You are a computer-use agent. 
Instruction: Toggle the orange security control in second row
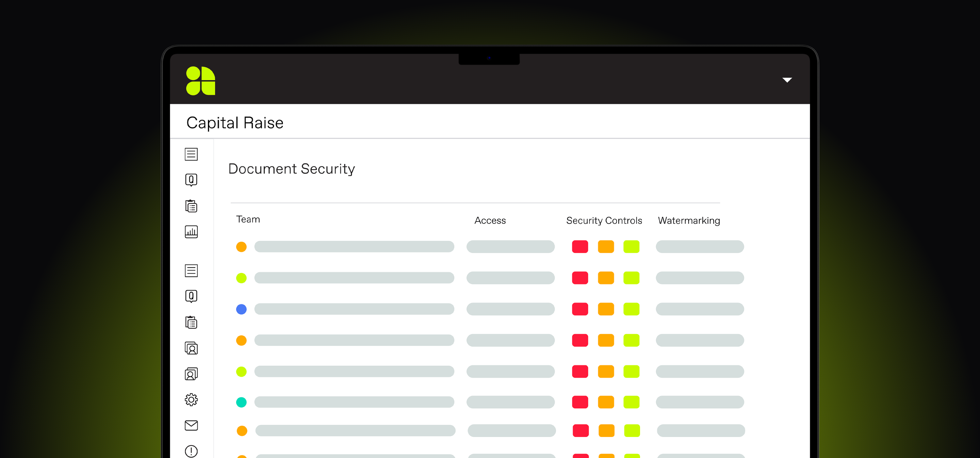click(606, 278)
